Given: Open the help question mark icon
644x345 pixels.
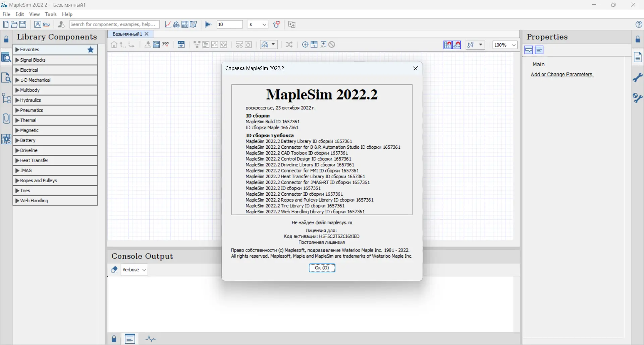Looking at the screenshot, I should 639,24.
